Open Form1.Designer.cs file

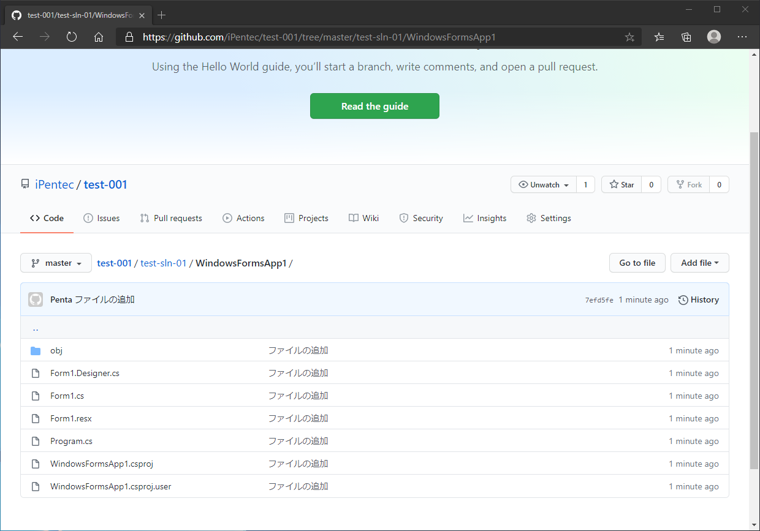[x=85, y=373]
